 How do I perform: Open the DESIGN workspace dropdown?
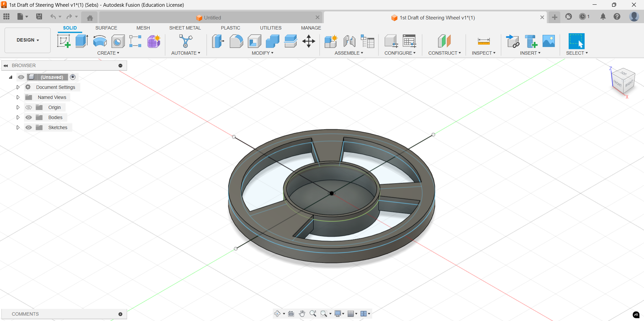tap(27, 40)
